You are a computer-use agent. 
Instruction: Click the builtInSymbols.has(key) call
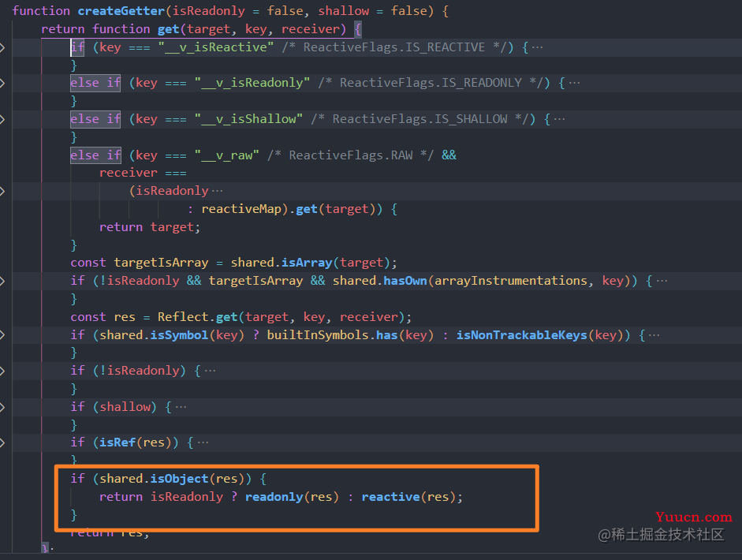click(x=350, y=335)
